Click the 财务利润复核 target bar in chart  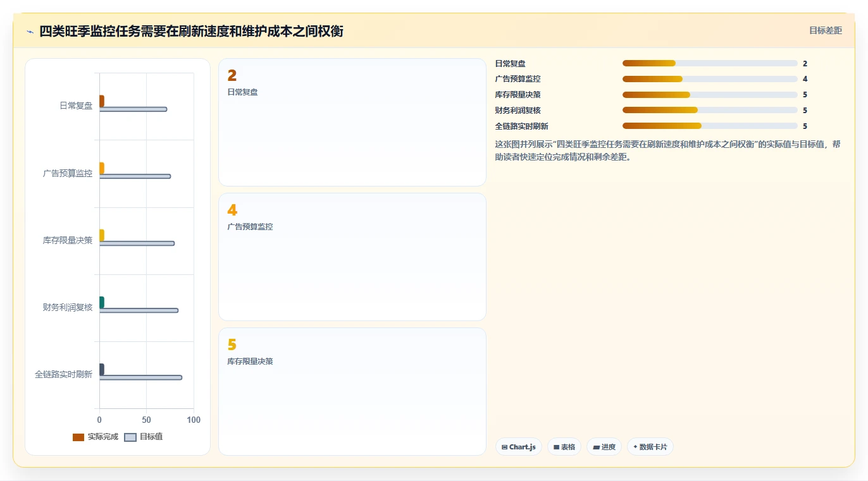[x=139, y=310]
